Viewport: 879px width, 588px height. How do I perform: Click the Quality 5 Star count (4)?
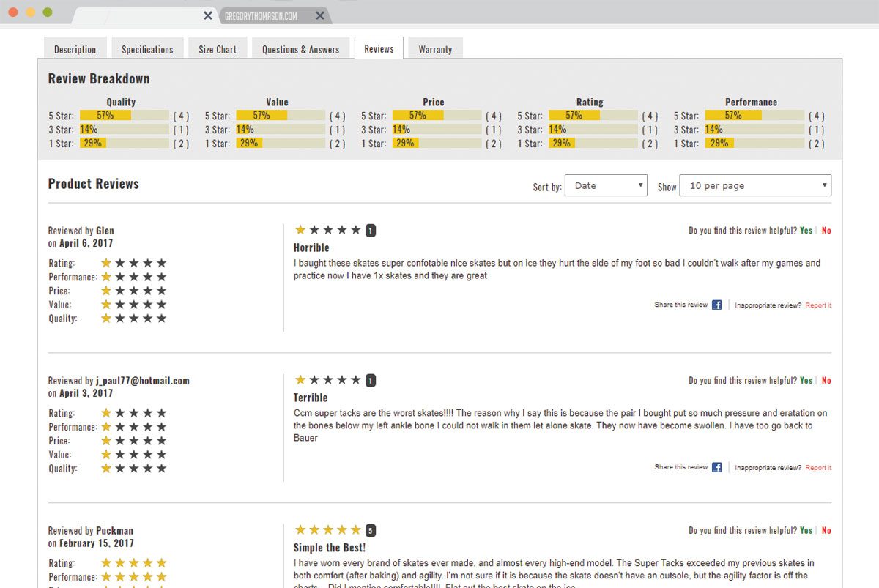pyautogui.click(x=181, y=116)
